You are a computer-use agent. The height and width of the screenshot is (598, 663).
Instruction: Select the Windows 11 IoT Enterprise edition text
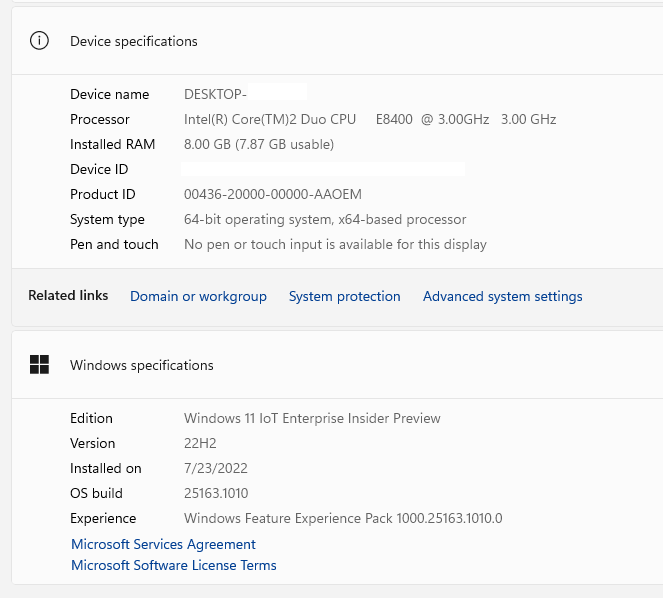coord(312,418)
